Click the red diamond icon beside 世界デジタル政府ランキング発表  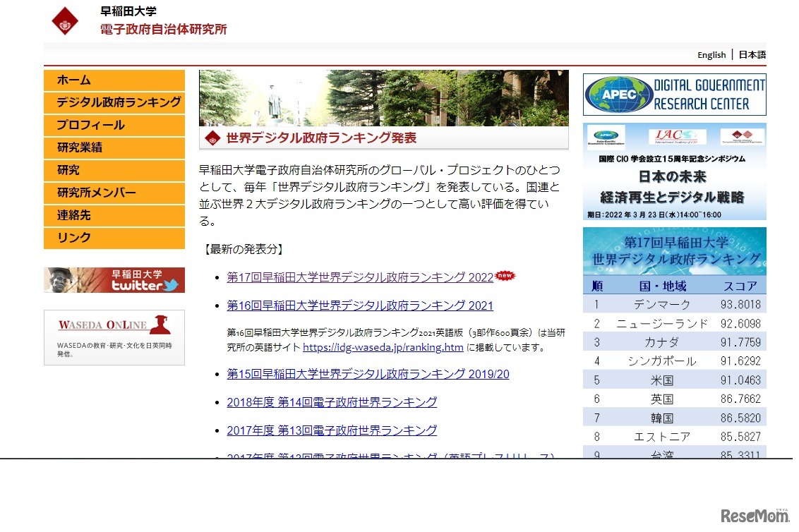click(x=212, y=138)
